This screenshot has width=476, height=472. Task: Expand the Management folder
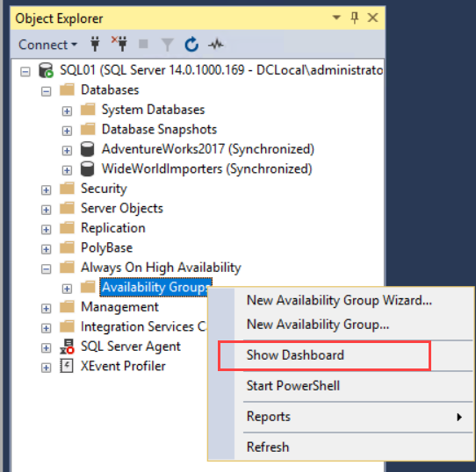[x=47, y=309]
